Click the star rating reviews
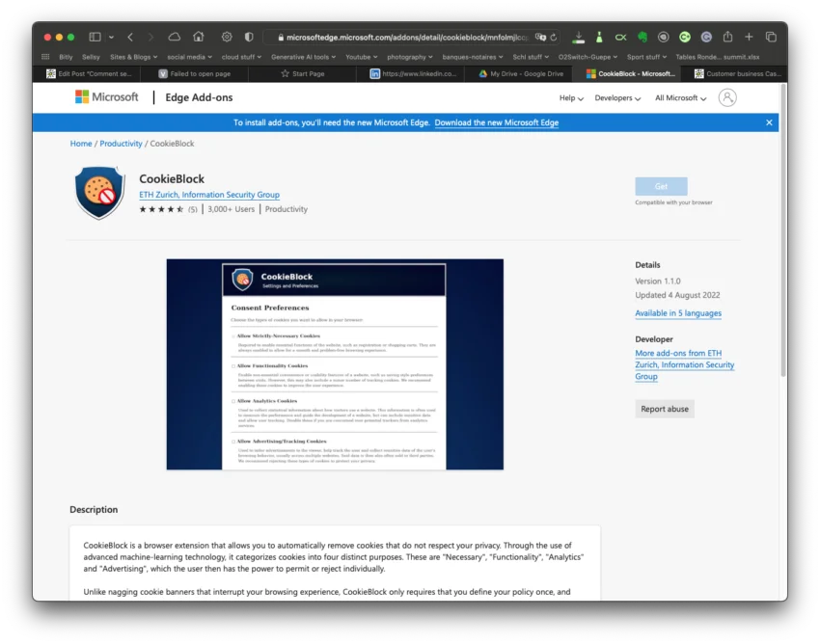Screen dimensions: 820x644 click(x=168, y=209)
